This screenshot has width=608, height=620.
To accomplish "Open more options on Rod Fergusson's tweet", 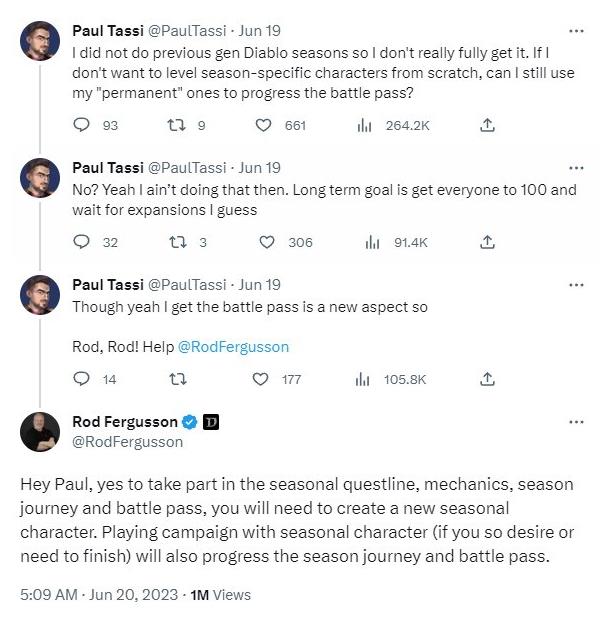I will pos(576,422).
